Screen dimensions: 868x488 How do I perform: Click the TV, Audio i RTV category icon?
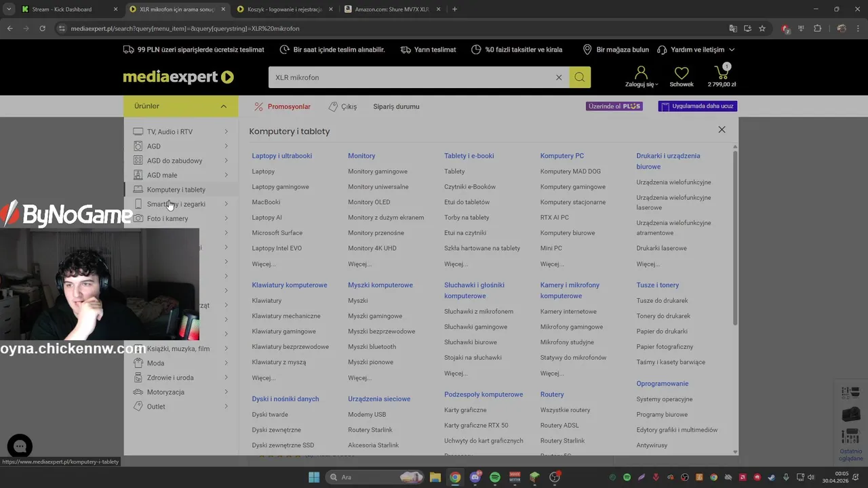(138, 131)
